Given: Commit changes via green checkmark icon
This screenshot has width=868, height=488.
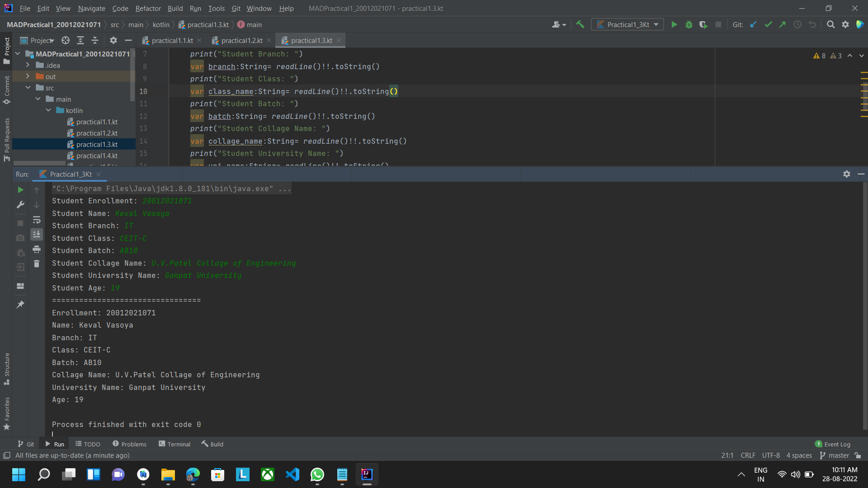Looking at the screenshot, I should coord(768,24).
